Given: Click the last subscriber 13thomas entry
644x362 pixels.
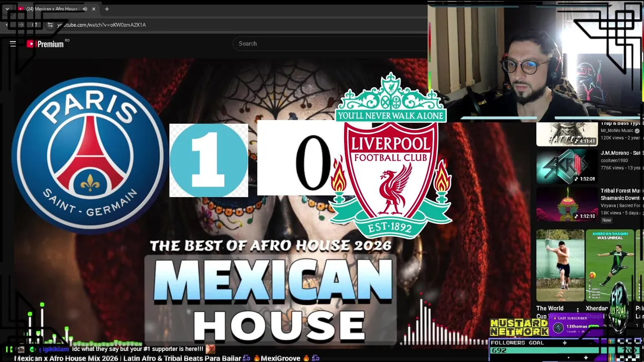Looking at the screenshot, I should pyautogui.click(x=577, y=326).
